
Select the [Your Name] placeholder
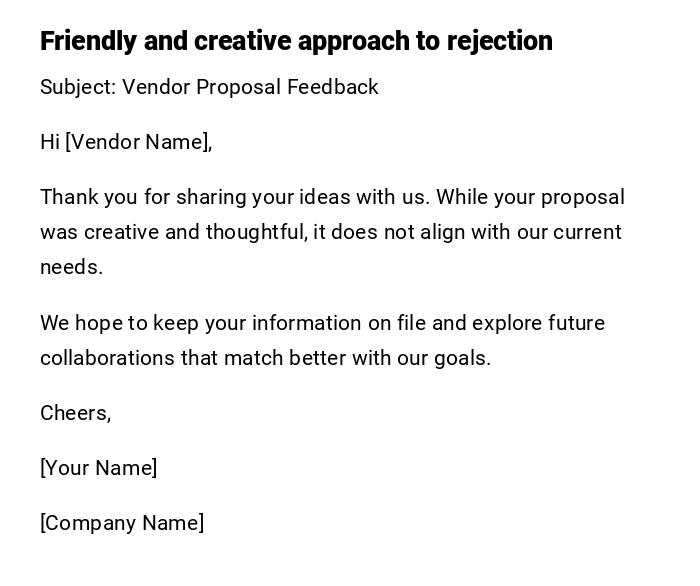pyautogui.click(x=98, y=468)
